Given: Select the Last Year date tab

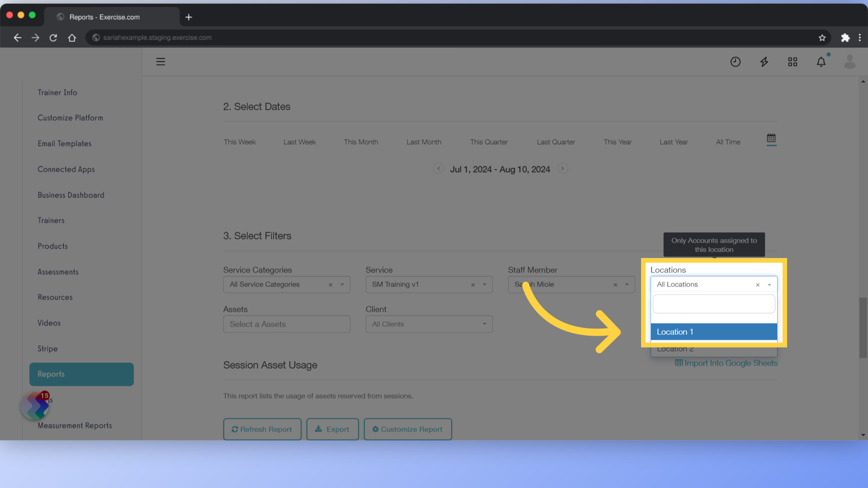Looking at the screenshot, I should [674, 142].
